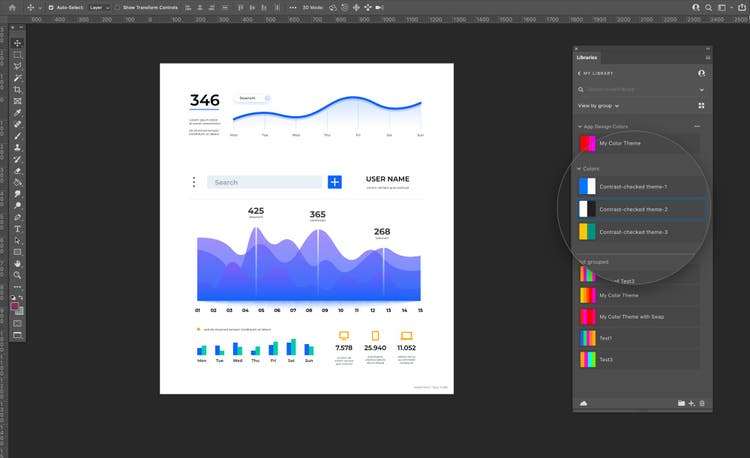Collapse the Colors group in Libraries

(579, 169)
